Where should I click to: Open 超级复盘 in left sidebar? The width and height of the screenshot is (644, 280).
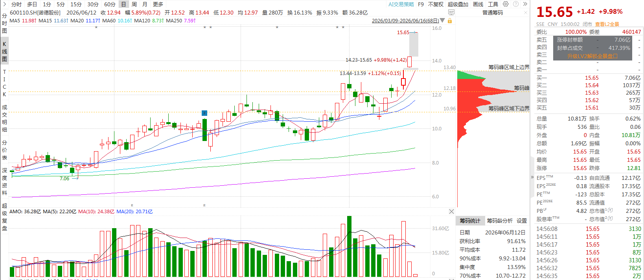pyautogui.click(x=4, y=217)
